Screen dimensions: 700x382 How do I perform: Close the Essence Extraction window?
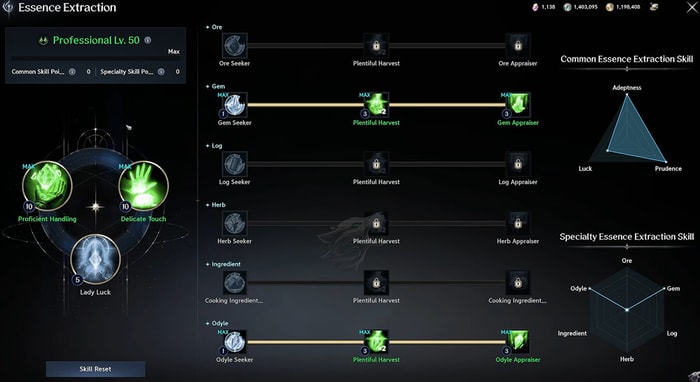691,7
